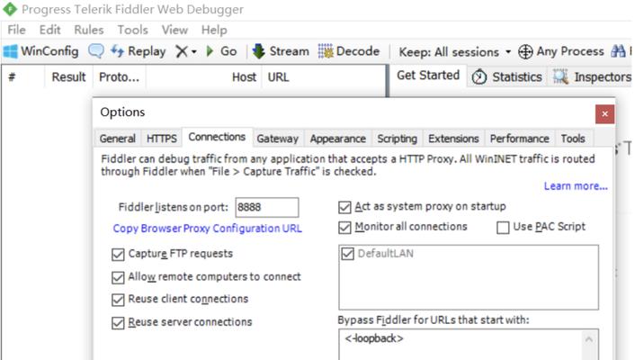This screenshot has width=644, height=360.
Task: Toggle the DefaultLAN connection checkbox
Action: pyautogui.click(x=347, y=254)
